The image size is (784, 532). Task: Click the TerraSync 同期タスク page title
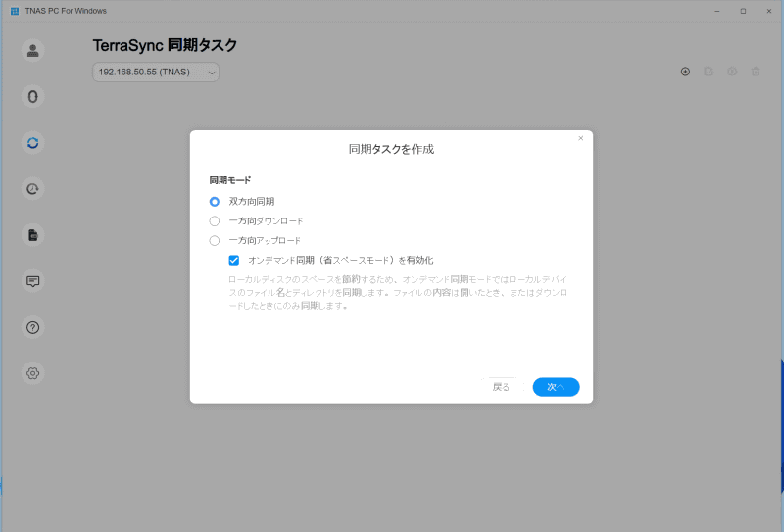165,45
